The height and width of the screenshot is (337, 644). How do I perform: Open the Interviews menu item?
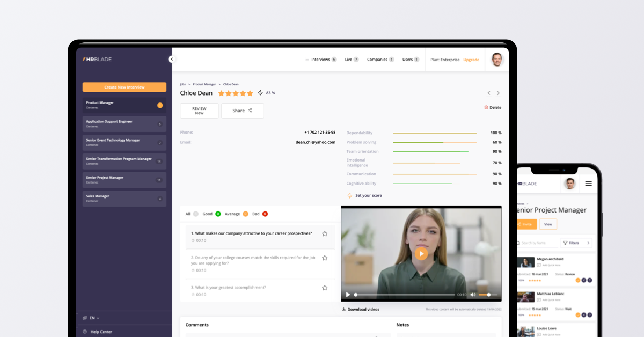[320, 60]
